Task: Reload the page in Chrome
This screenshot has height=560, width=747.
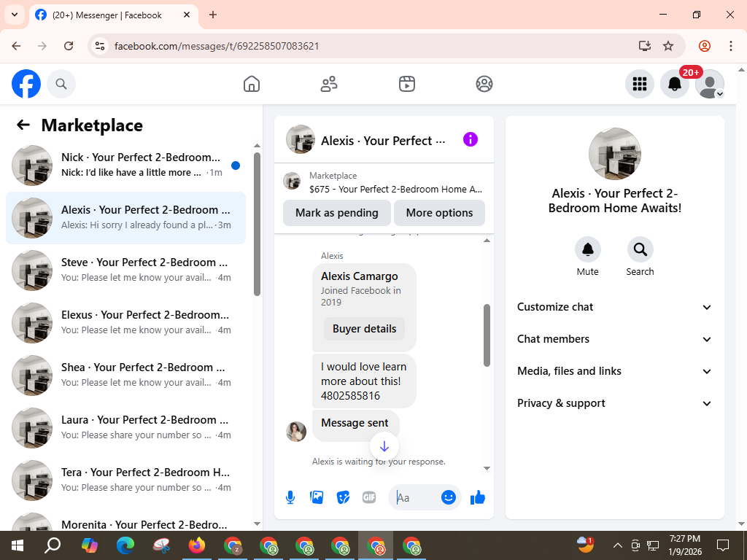Action: click(x=69, y=46)
